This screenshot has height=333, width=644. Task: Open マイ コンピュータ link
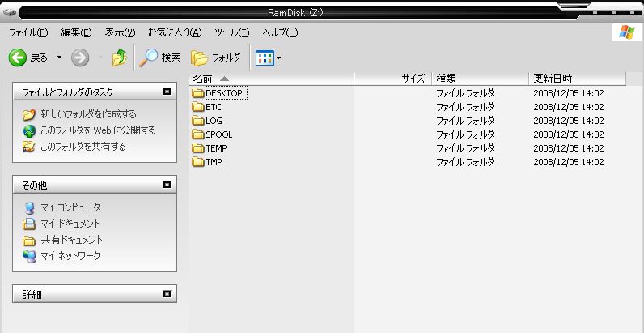70,207
